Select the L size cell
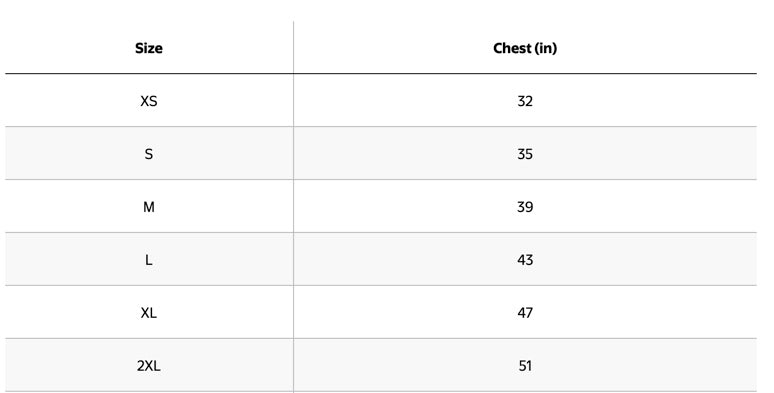The image size is (774, 393). coord(149,260)
